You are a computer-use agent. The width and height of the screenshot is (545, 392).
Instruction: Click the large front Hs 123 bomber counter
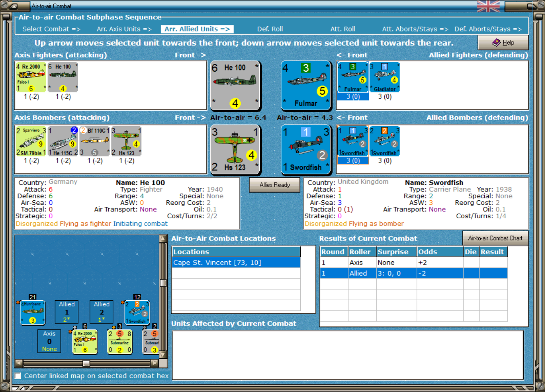[236, 150]
